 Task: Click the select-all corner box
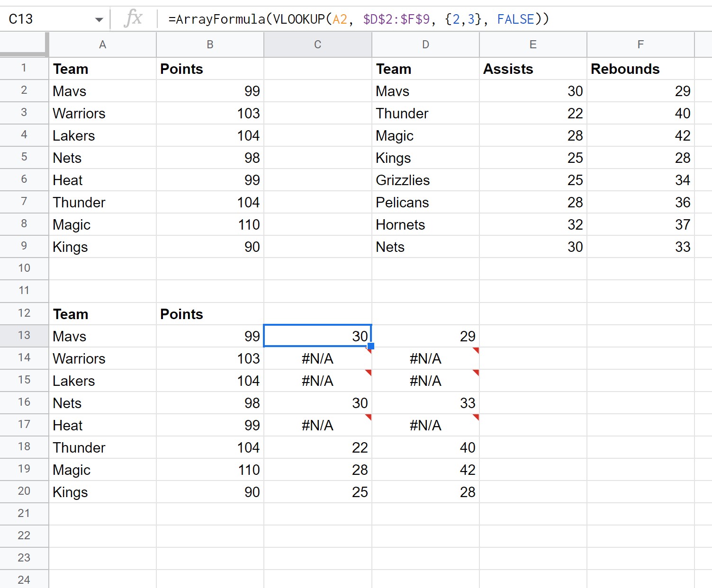[24, 45]
